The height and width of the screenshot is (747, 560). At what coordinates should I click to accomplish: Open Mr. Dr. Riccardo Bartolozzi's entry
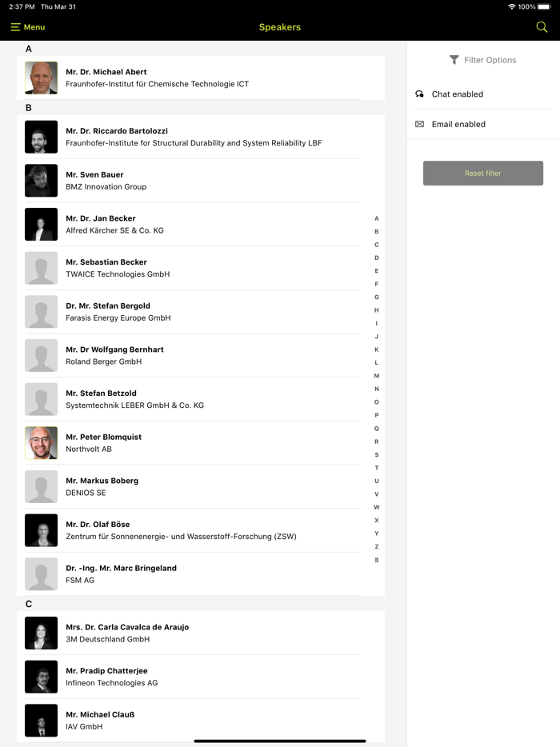click(192, 137)
